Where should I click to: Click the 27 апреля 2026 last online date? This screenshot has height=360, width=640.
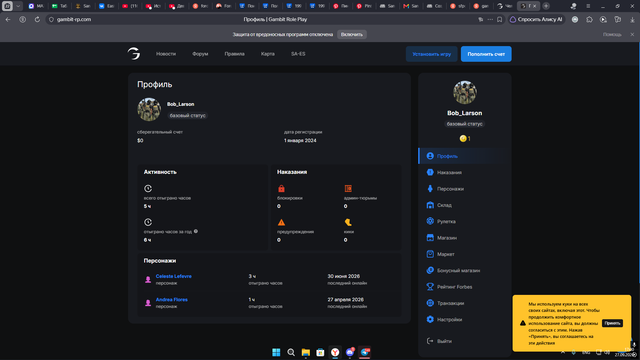coord(345,300)
